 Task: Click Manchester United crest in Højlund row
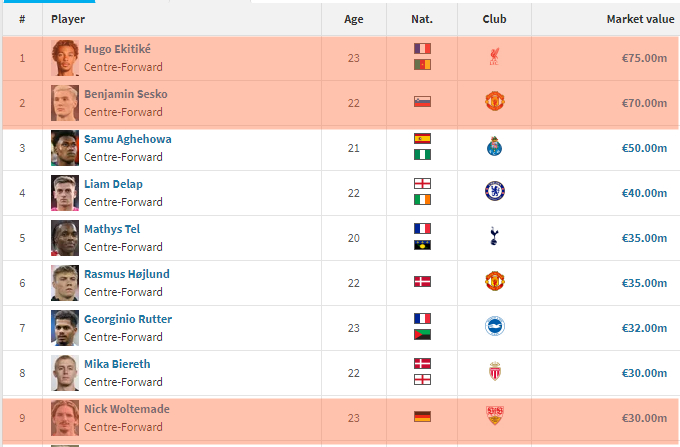click(495, 281)
